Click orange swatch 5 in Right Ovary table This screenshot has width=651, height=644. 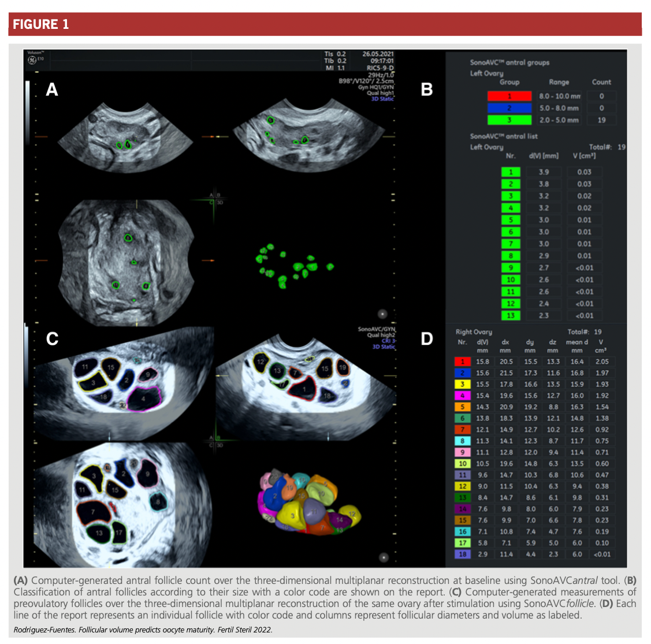coord(462,407)
